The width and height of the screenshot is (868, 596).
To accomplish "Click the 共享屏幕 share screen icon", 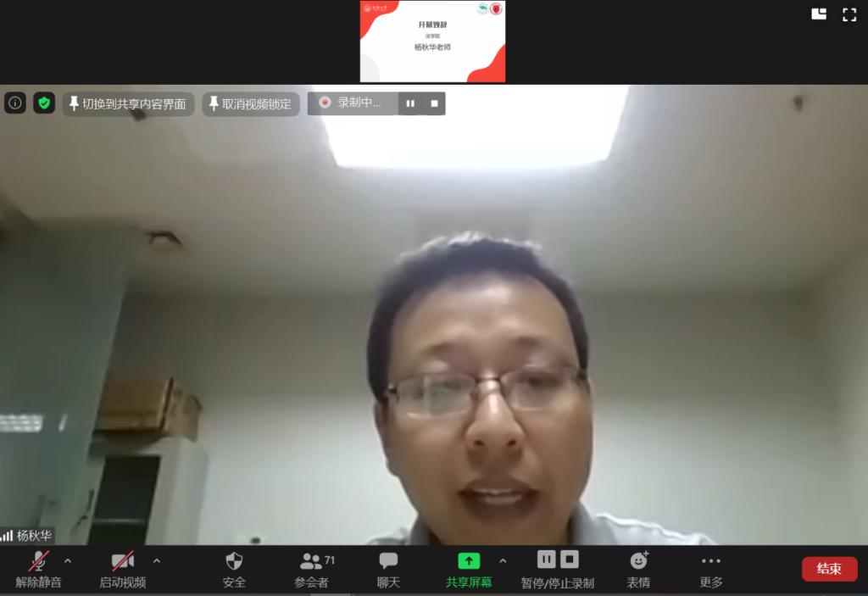I will pyautogui.click(x=469, y=561).
